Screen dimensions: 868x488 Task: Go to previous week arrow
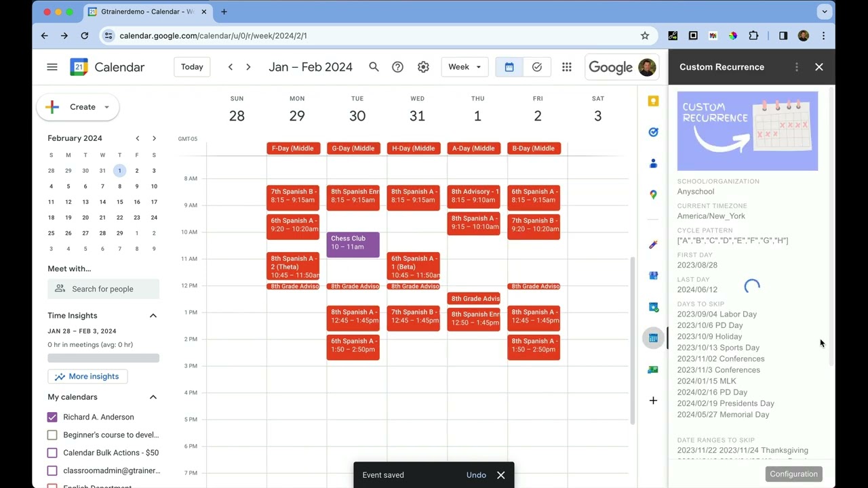tap(231, 67)
